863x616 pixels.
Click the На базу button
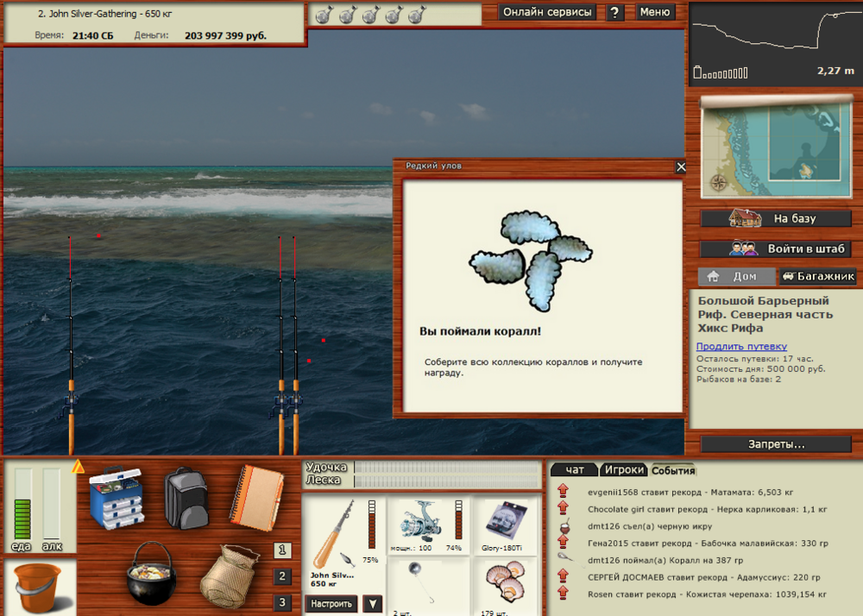(775, 218)
